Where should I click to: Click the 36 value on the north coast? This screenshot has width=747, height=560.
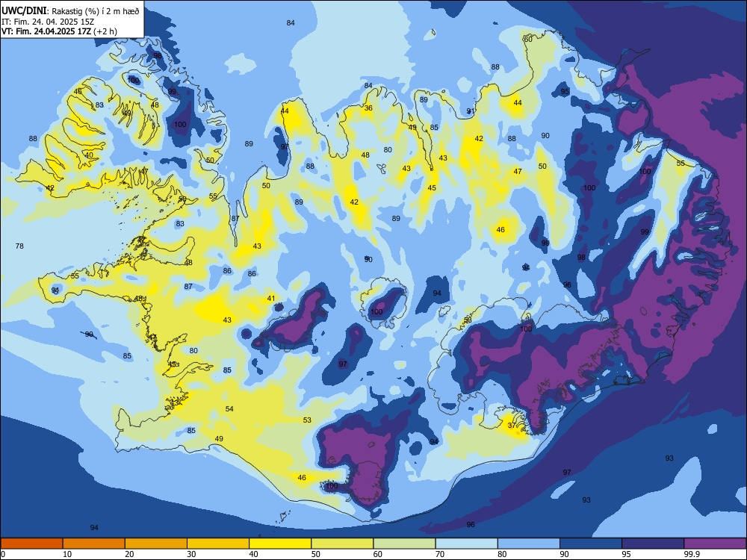click(x=368, y=108)
